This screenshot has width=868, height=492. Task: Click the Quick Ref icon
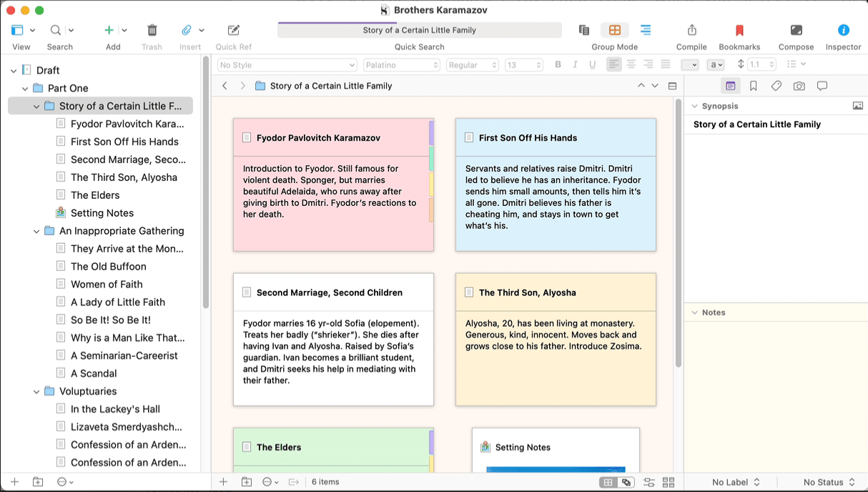click(x=233, y=30)
